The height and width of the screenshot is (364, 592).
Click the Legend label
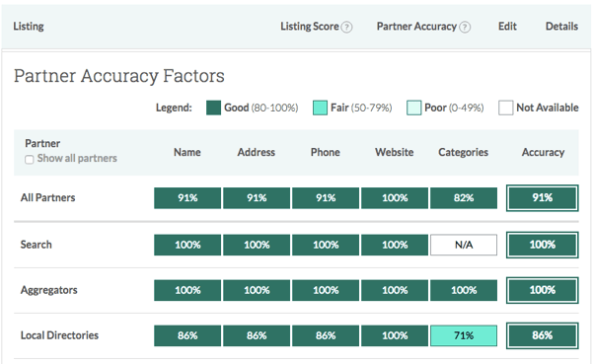(x=174, y=108)
